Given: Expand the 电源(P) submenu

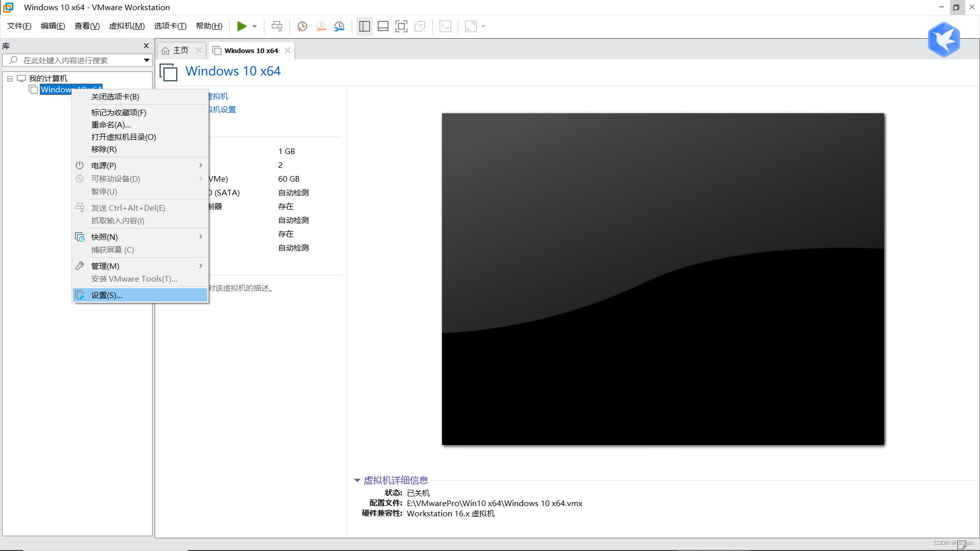Looking at the screenshot, I should pos(140,166).
